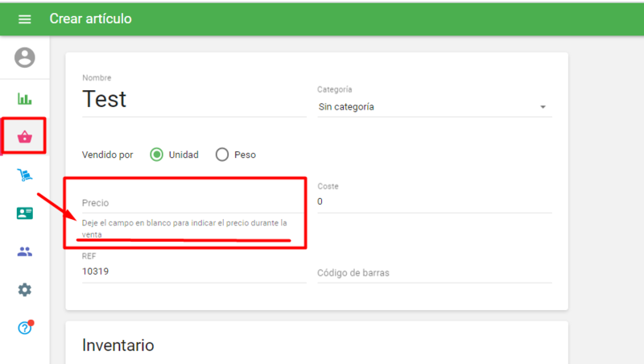Focus the Código de barras field
The width and height of the screenshot is (644, 364).
pyautogui.click(x=433, y=273)
